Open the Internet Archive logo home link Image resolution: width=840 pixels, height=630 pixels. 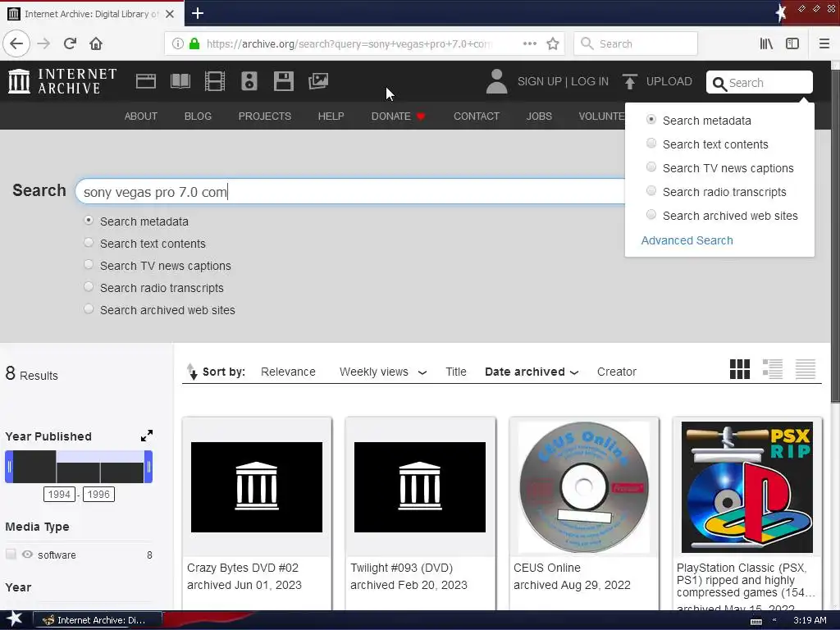62,81
